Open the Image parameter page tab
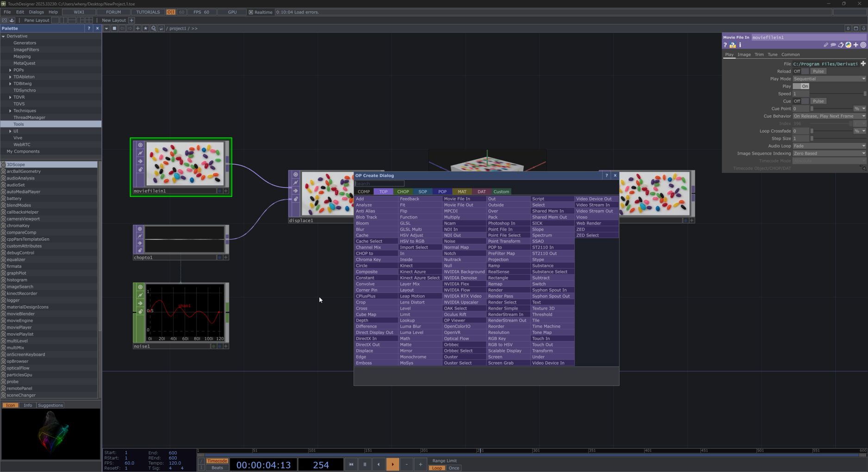 (744, 55)
